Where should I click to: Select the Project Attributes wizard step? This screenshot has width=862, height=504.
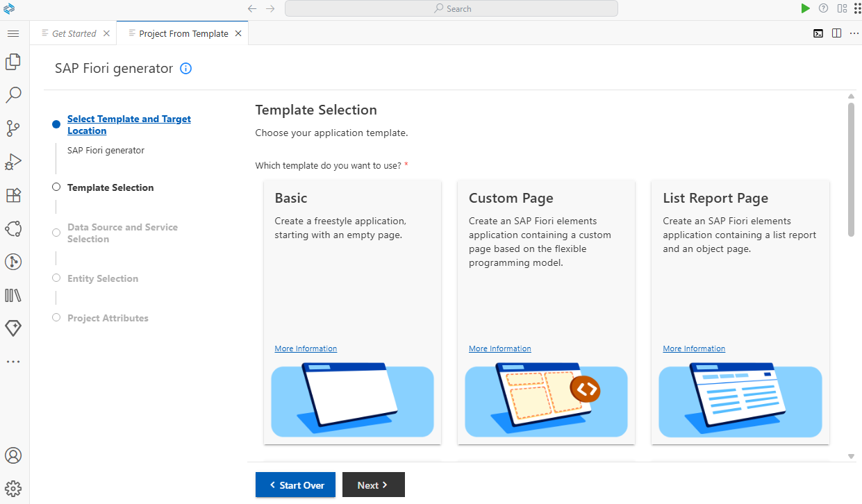click(x=108, y=318)
